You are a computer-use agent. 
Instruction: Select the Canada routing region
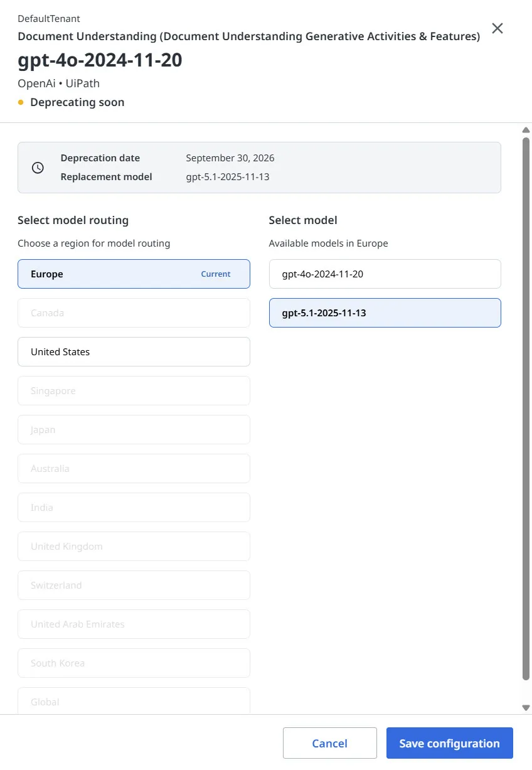pyautogui.click(x=134, y=313)
